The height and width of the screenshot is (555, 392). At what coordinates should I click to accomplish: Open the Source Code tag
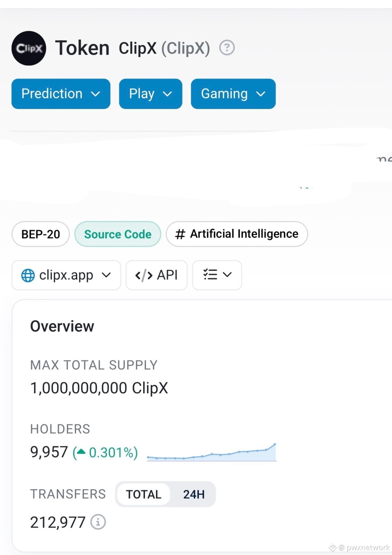click(x=118, y=234)
